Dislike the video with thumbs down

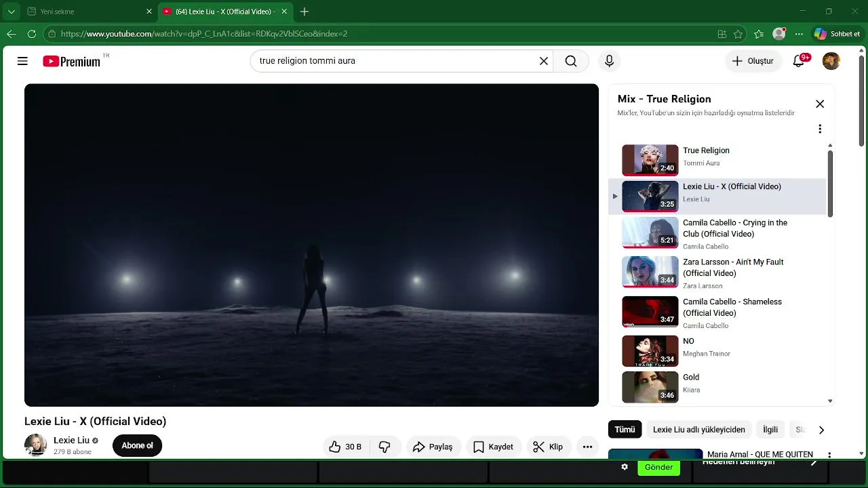384,447
